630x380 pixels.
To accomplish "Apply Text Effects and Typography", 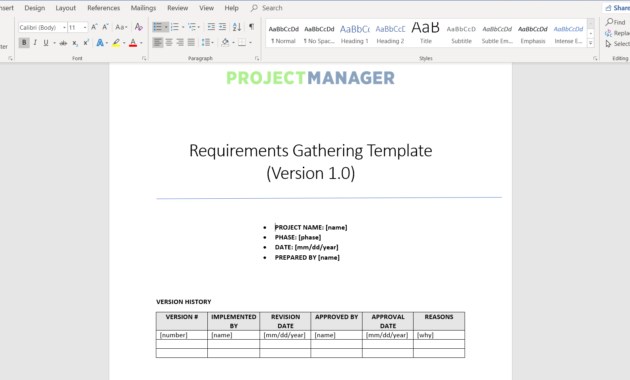I will click(100, 43).
